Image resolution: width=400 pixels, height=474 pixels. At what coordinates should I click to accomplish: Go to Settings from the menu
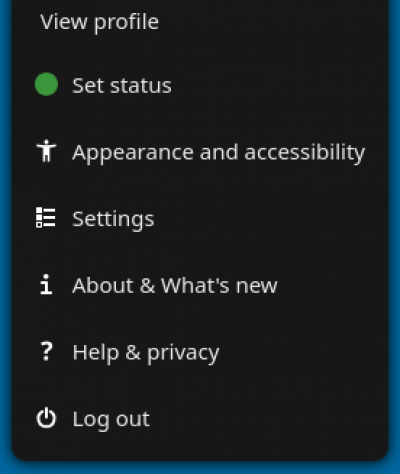tap(200, 218)
